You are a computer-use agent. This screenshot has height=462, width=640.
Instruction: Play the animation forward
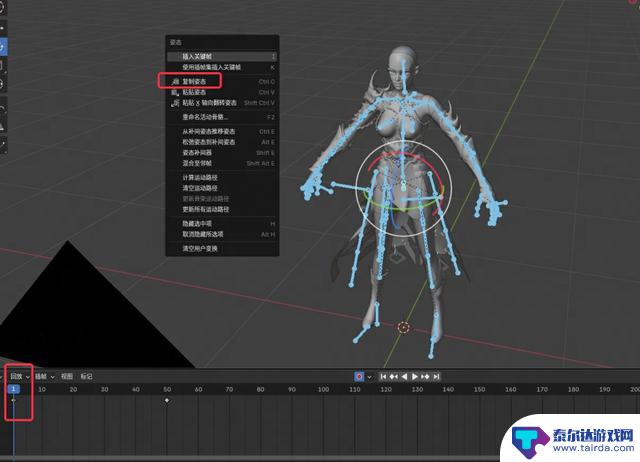point(414,376)
